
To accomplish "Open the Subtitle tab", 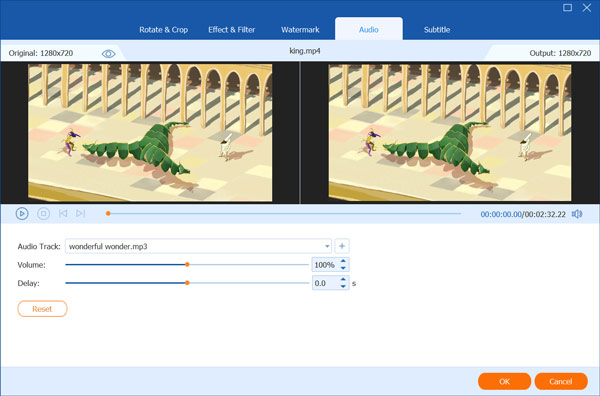I will click(x=437, y=29).
